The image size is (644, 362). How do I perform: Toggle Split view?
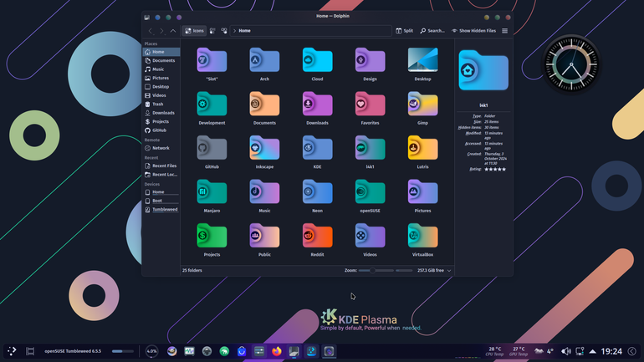(x=405, y=31)
